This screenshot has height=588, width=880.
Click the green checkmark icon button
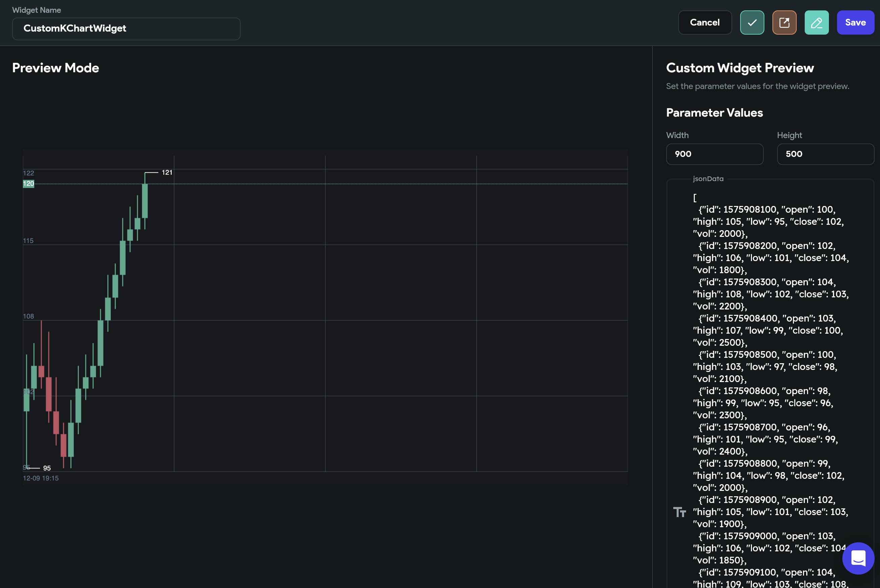[752, 23]
